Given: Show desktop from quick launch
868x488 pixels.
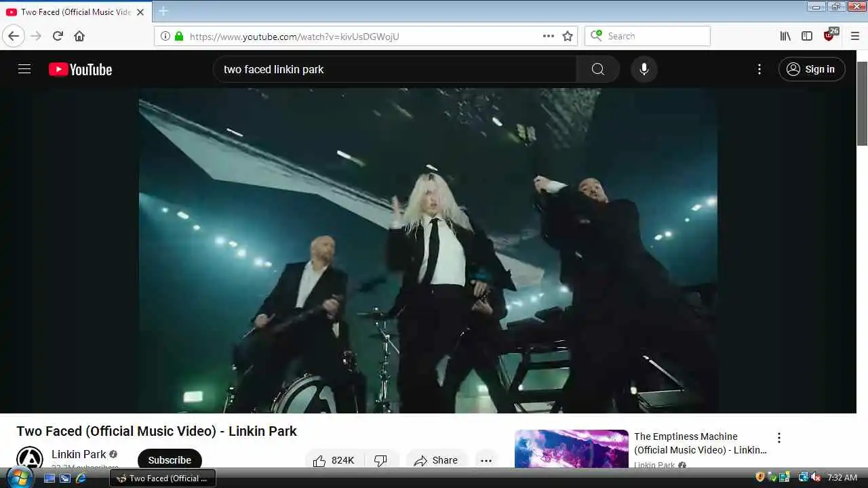Looking at the screenshot, I should point(50,478).
